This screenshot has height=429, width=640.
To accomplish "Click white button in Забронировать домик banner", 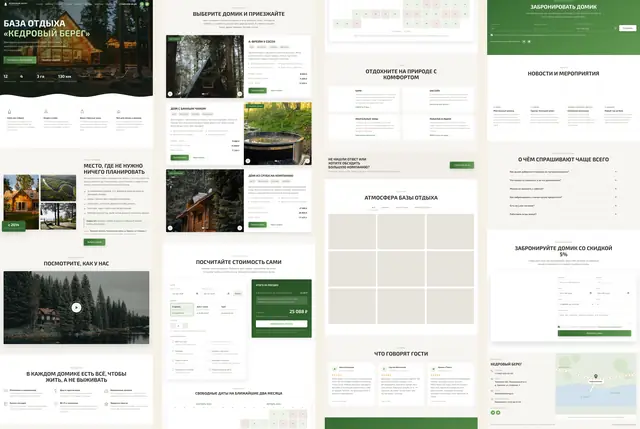I will click(627, 28).
